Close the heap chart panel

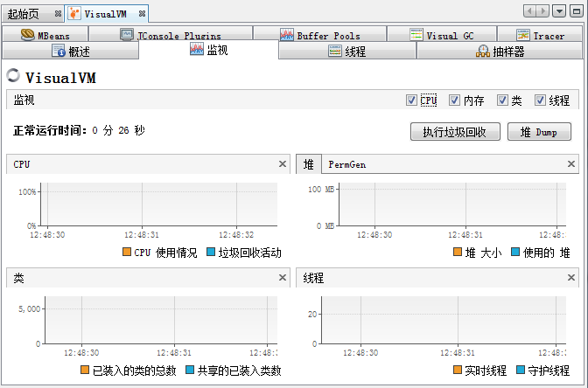pos(571,164)
